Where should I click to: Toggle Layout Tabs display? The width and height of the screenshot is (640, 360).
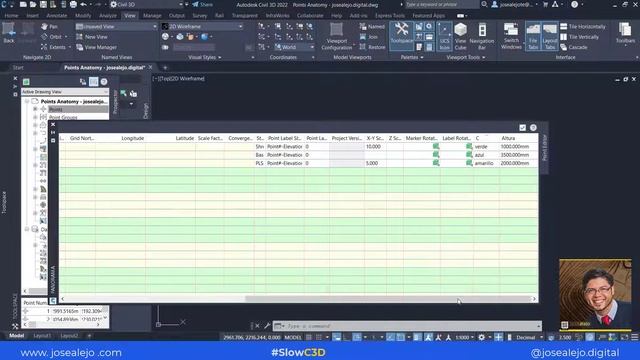pos(550,36)
